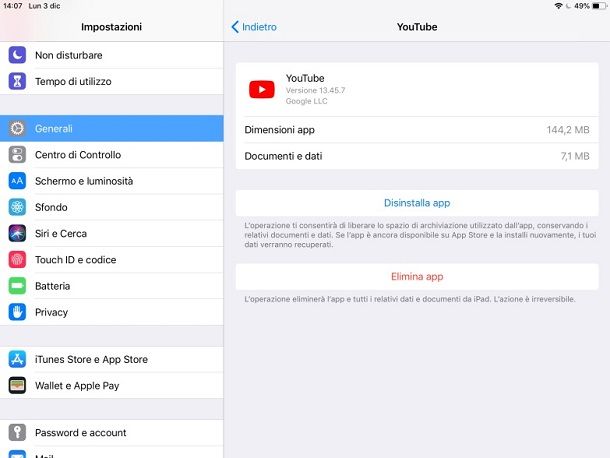610x458 pixels.
Task: Tap the 49% battery percentage
Action: (582, 6)
